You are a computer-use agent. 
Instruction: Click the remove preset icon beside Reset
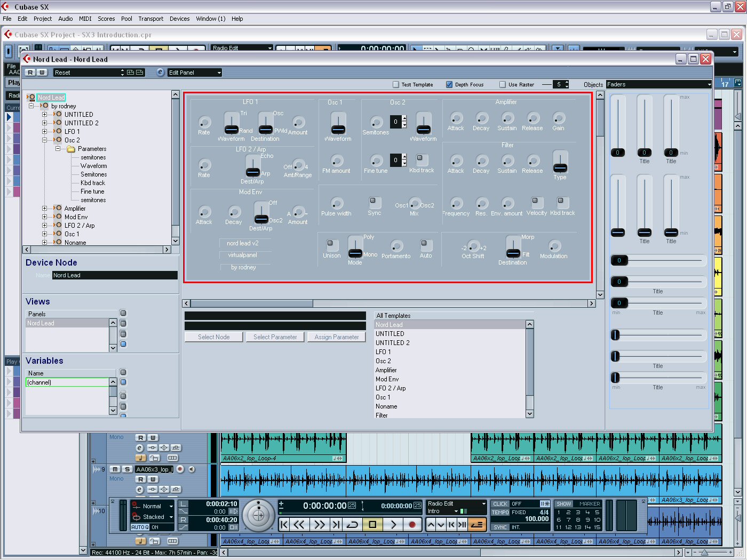(x=139, y=72)
